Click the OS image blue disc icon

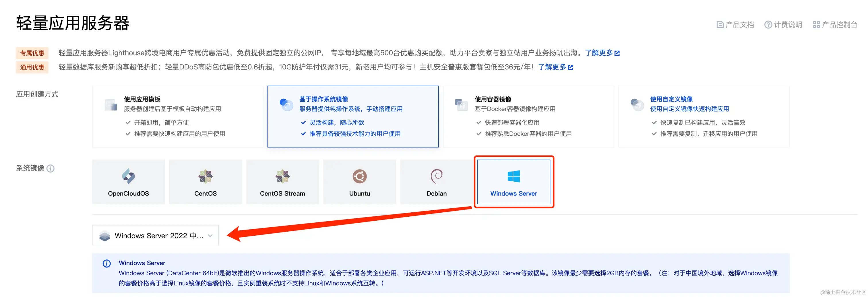point(286,105)
